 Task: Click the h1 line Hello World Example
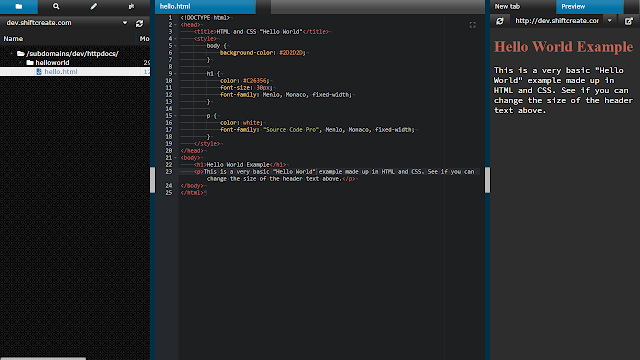click(240, 165)
